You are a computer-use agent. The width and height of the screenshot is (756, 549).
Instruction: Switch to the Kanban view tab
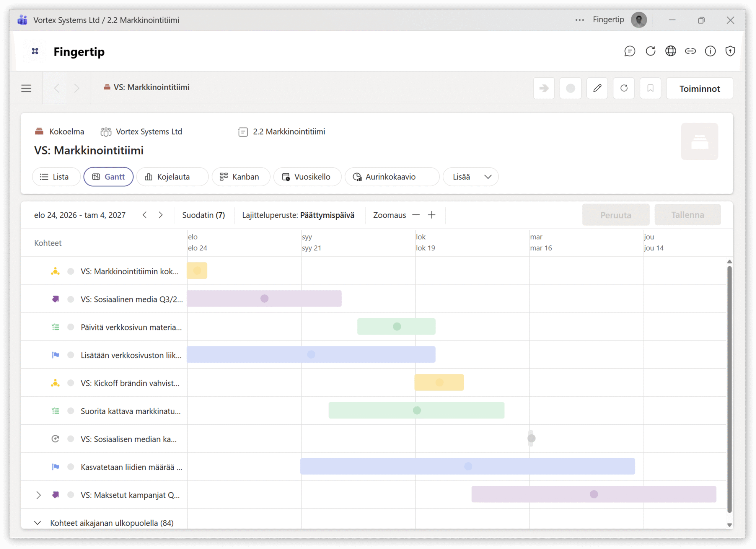click(x=240, y=177)
